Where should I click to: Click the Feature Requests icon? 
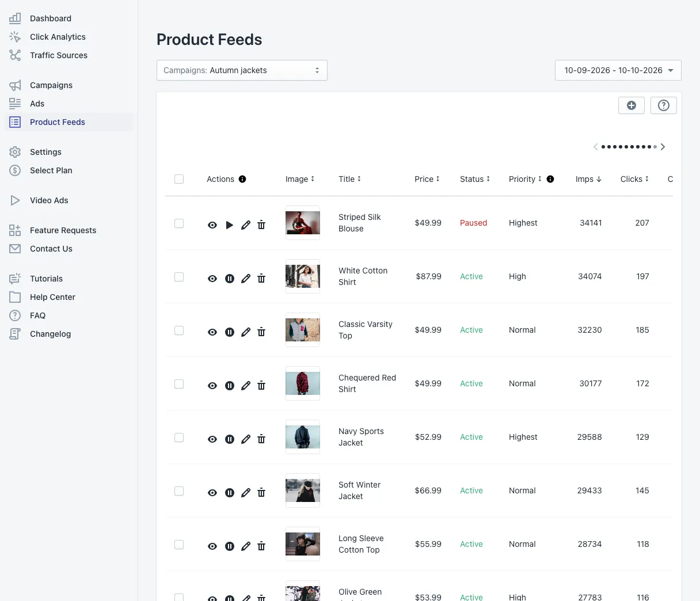tap(15, 230)
